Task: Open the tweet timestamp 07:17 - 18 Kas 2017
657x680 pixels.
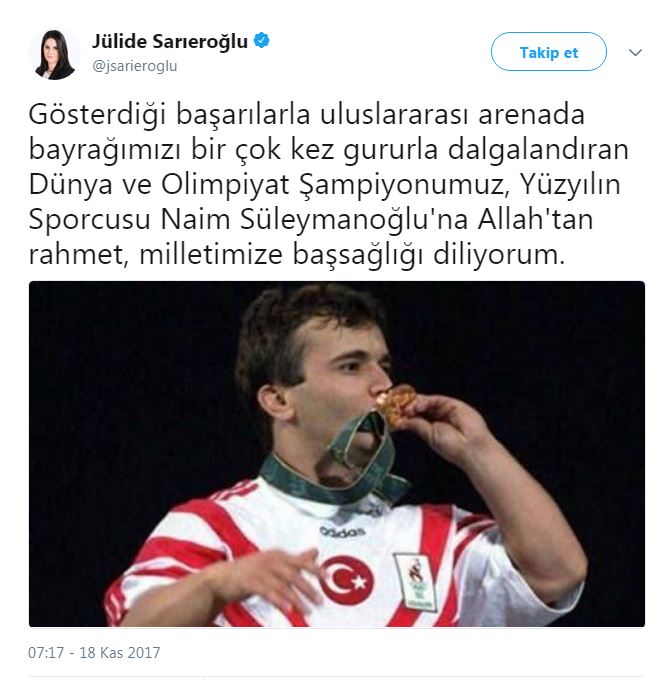Action: [94, 652]
